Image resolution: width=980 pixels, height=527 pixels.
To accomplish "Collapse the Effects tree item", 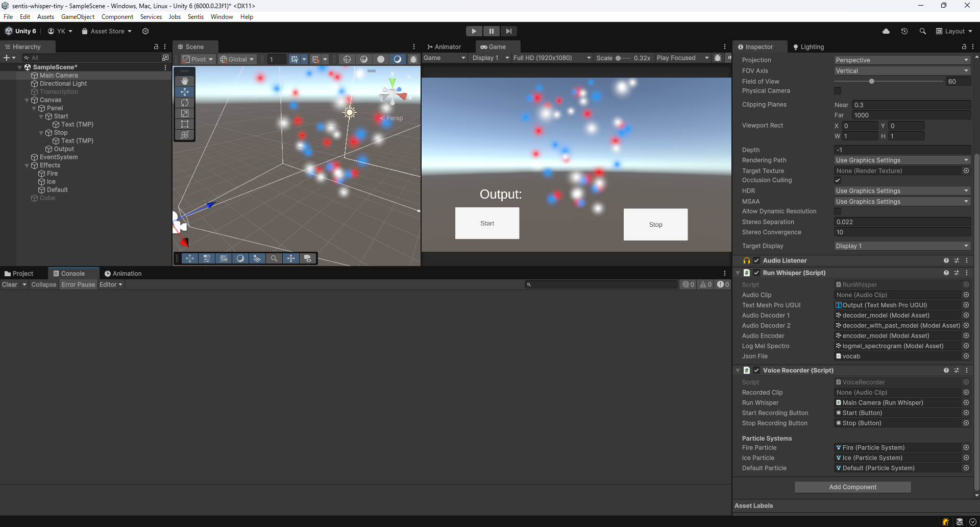I will 27,165.
